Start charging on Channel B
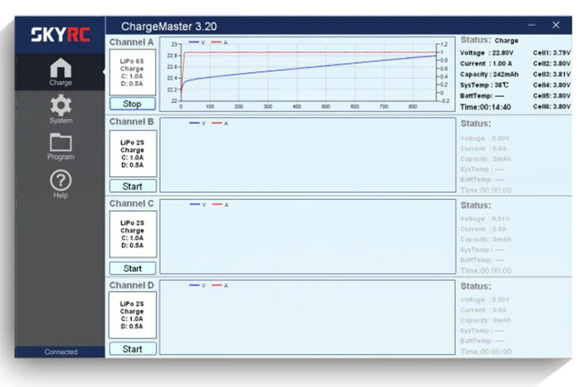Screen dimensions: 588x387 (x=133, y=187)
